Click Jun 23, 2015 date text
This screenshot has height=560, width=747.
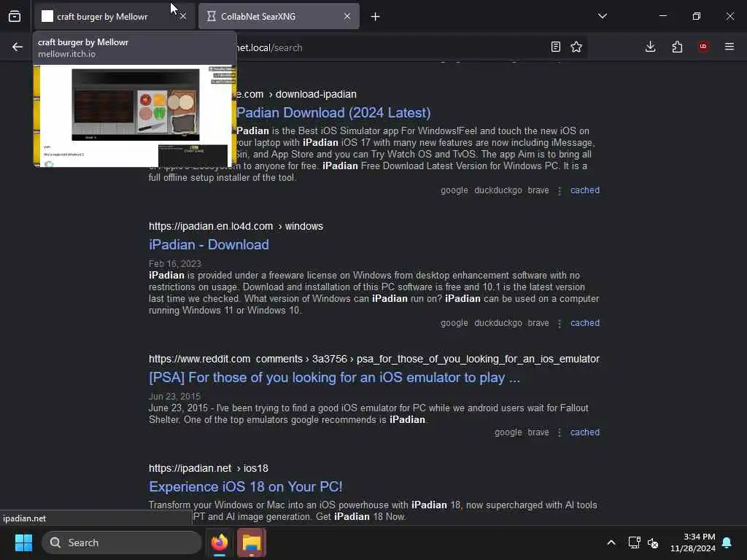pos(174,396)
